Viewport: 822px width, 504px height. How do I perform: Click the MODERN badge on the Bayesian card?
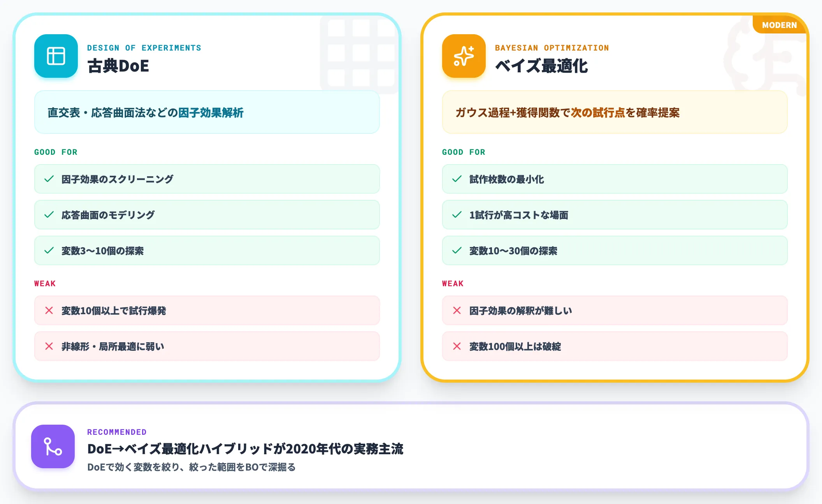(779, 25)
